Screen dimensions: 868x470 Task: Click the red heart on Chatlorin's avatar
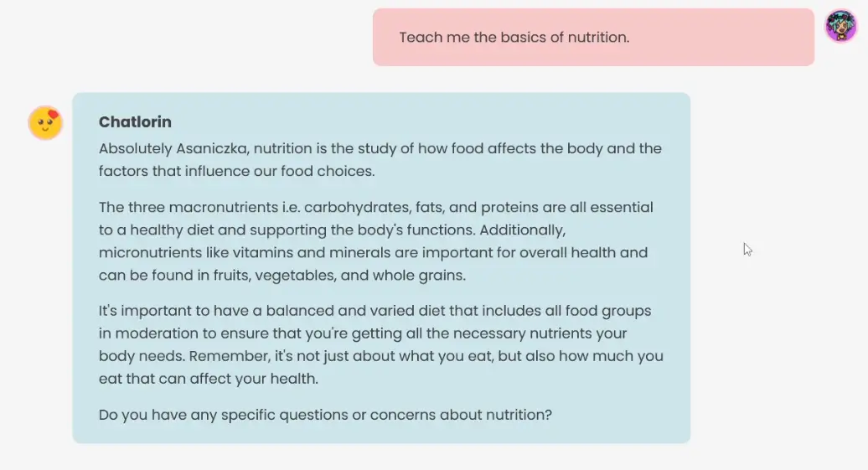pyautogui.click(x=54, y=115)
